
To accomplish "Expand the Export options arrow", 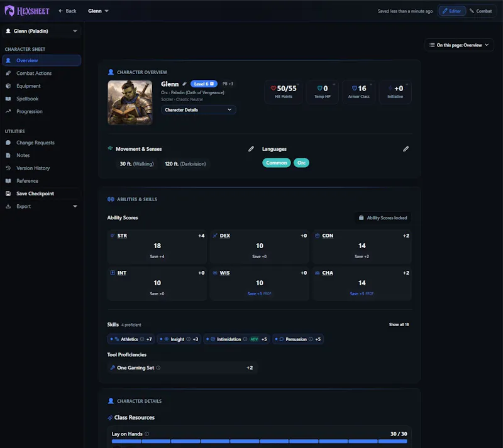I will [x=75, y=207].
